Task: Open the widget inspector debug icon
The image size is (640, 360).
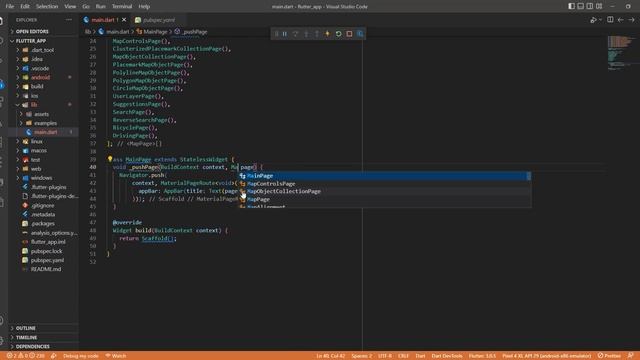Action: (360, 34)
